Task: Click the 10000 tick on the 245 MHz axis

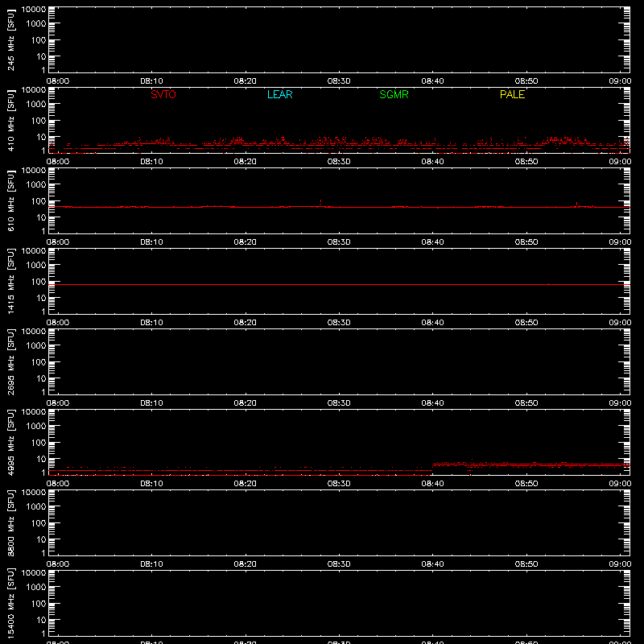Action: pos(34,10)
